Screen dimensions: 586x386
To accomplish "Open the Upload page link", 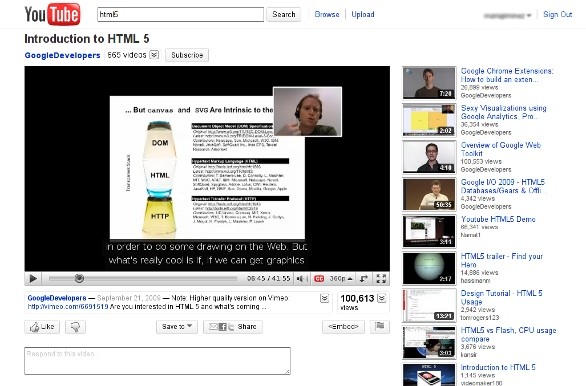I will click(x=363, y=14).
